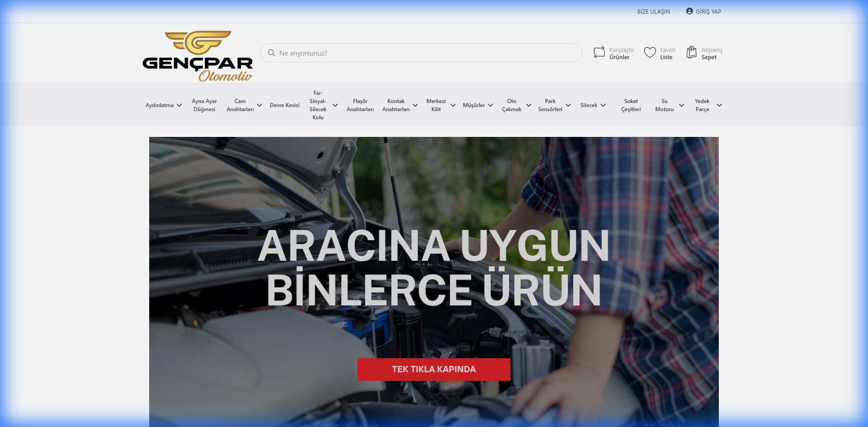This screenshot has width=868, height=427.
Task: Select the Flaşör Anahtarları menu item
Action: pyautogui.click(x=360, y=105)
